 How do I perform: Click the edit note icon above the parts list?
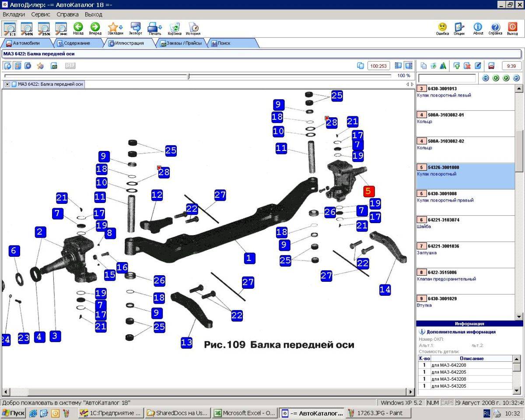[478, 66]
